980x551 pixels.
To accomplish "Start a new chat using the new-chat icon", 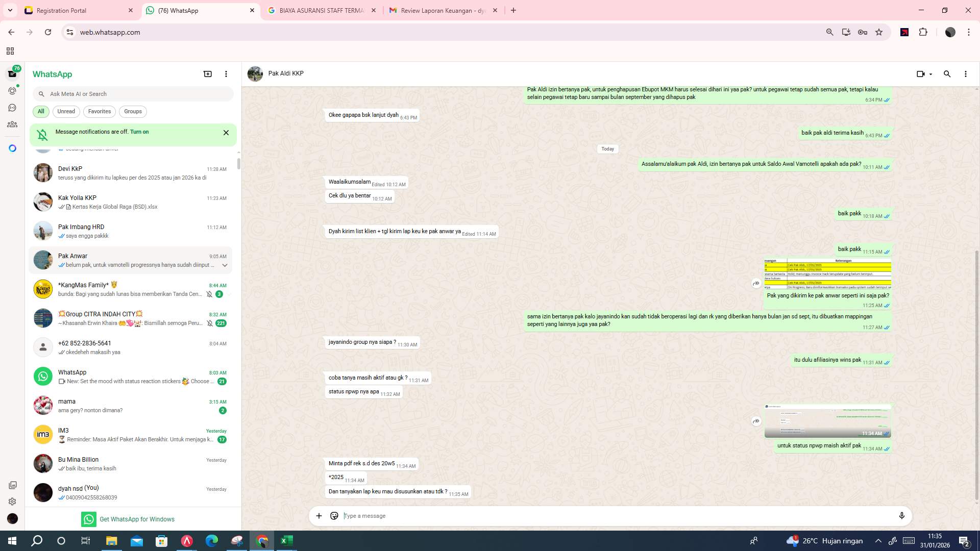I will pos(208,74).
